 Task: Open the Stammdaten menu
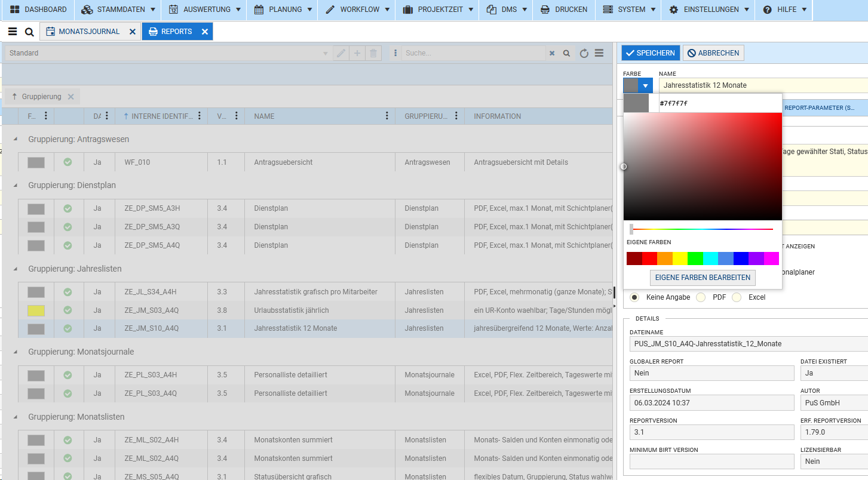tap(119, 10)
